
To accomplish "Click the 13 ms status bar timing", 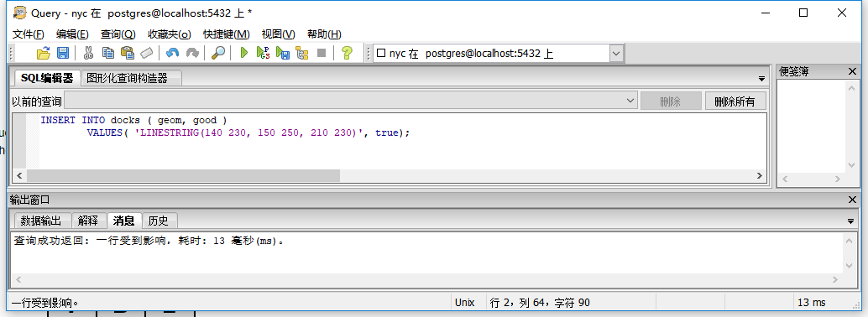I will 811,303.
